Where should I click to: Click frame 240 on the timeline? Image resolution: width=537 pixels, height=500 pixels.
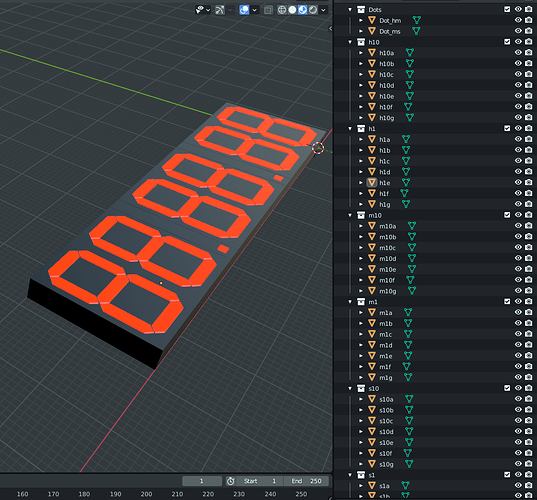coord(270,494)
